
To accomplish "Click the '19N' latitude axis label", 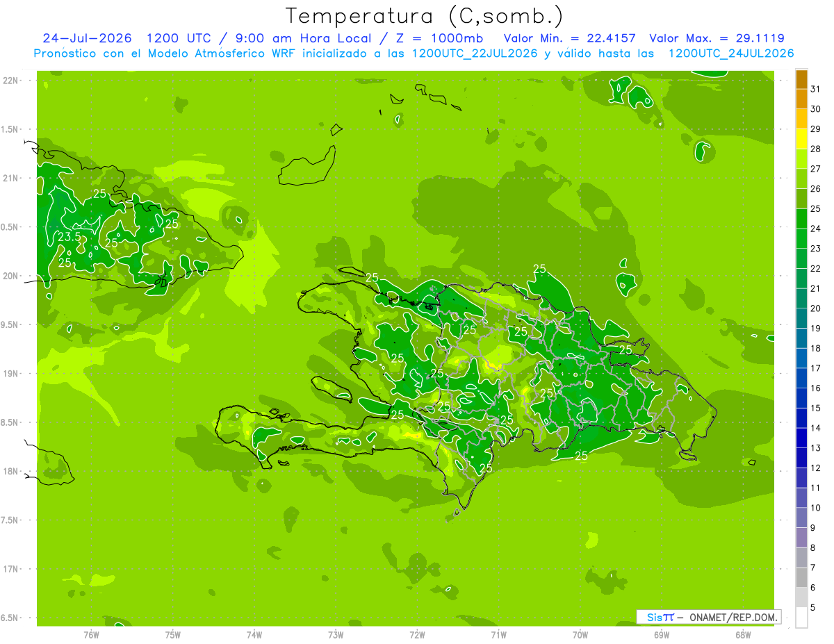I will tap(11, 374).
